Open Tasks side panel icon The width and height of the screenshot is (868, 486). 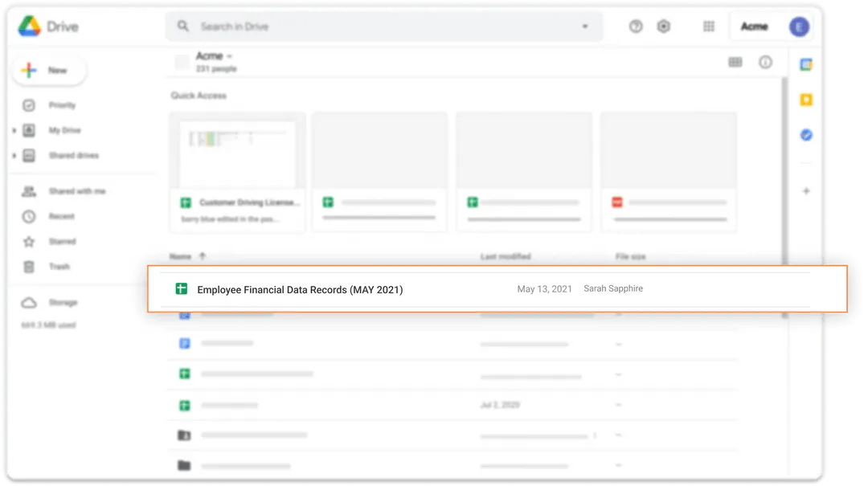pyautogui.click(x=806, y=135)
